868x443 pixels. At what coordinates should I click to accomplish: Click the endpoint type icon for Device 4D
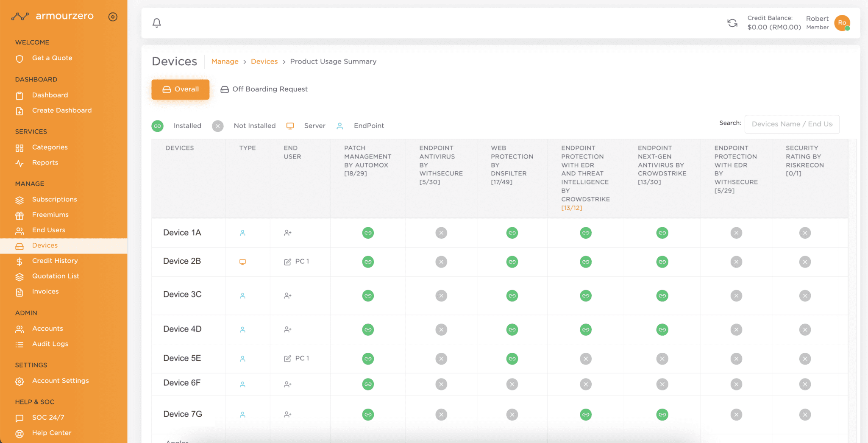[242, 329]
